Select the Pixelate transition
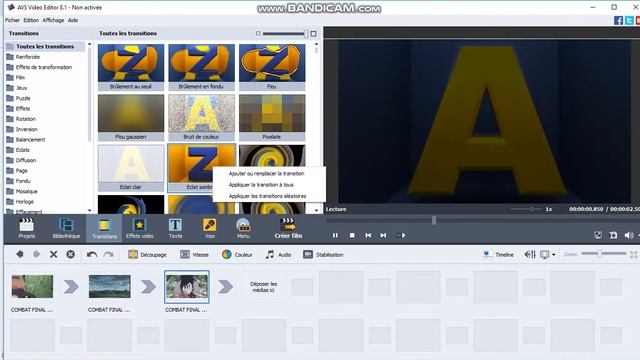Image resolution: width=640 pixels, height=360 pixels. (x=272, y=118)
